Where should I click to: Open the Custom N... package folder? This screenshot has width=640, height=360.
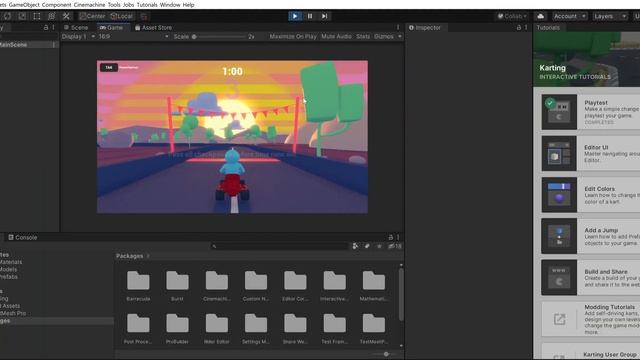pos(256,286)
